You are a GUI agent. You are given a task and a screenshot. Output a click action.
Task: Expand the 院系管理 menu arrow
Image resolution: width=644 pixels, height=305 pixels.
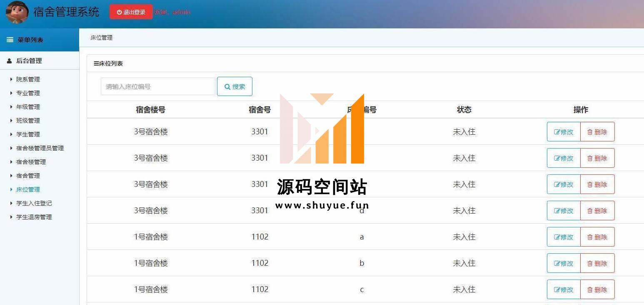pos(11,79)
